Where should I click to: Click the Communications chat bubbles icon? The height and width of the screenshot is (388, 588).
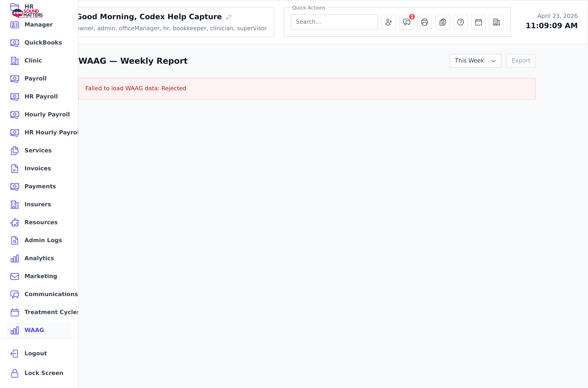click(x=14, y=294)
